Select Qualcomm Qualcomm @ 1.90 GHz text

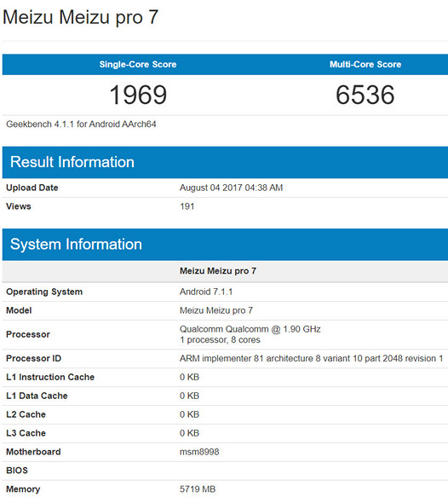(x=250, y=329)
